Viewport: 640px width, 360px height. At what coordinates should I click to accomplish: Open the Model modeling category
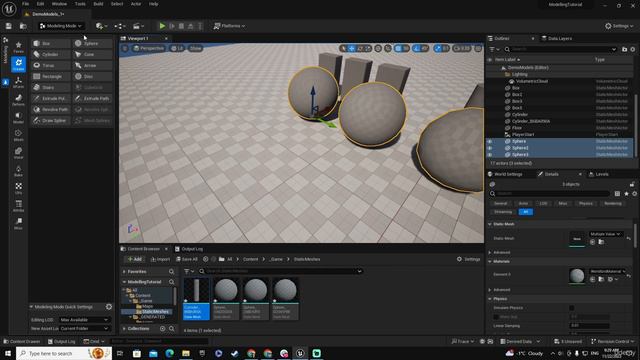pos(18,118)
